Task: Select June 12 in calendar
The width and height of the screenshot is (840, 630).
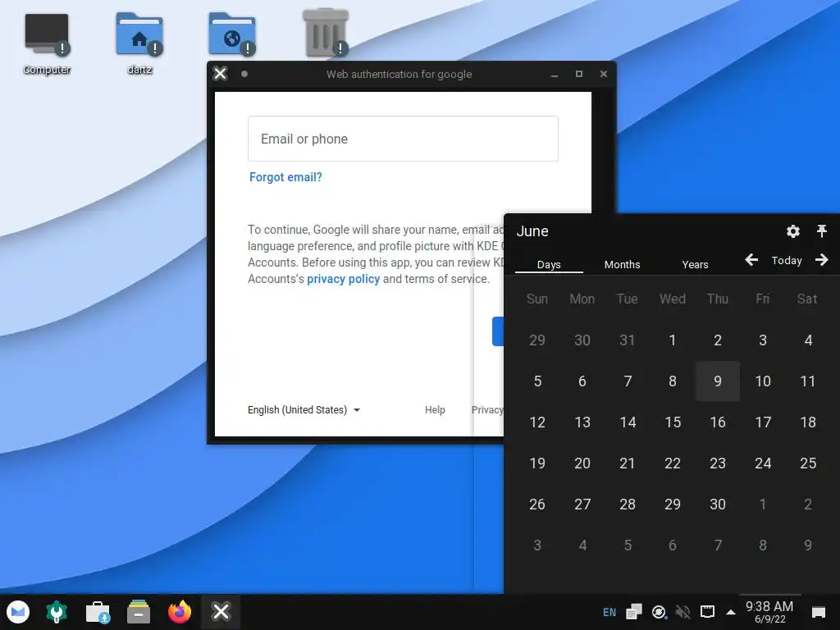Action: tap(537, 422)
